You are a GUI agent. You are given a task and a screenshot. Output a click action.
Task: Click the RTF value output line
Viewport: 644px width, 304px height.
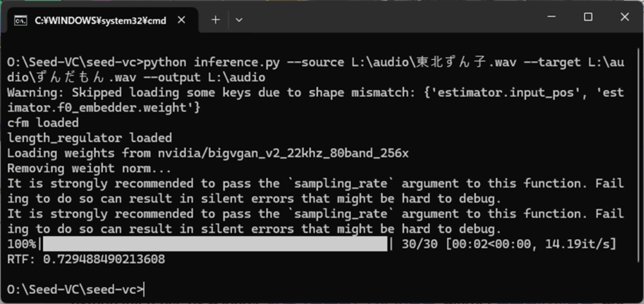86,259
